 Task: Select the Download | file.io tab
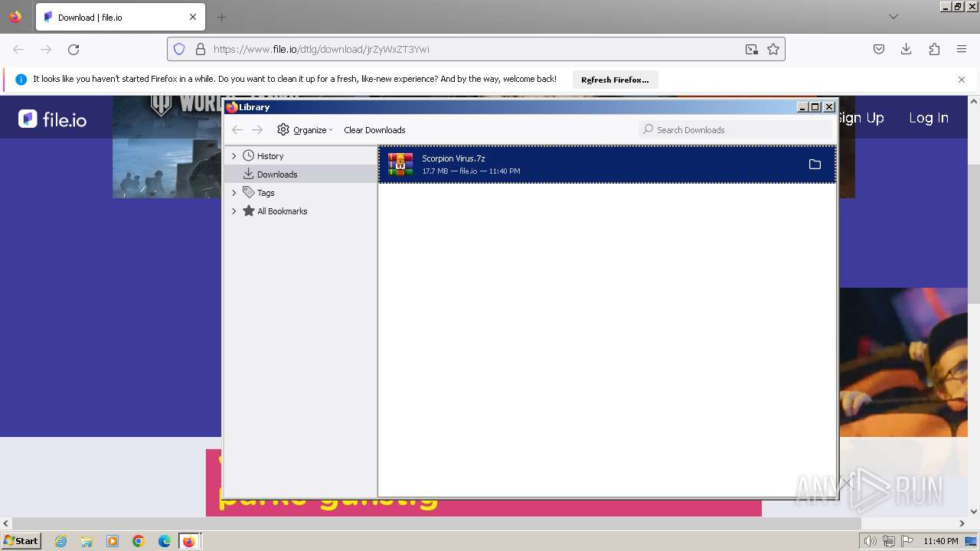(121, 17)
